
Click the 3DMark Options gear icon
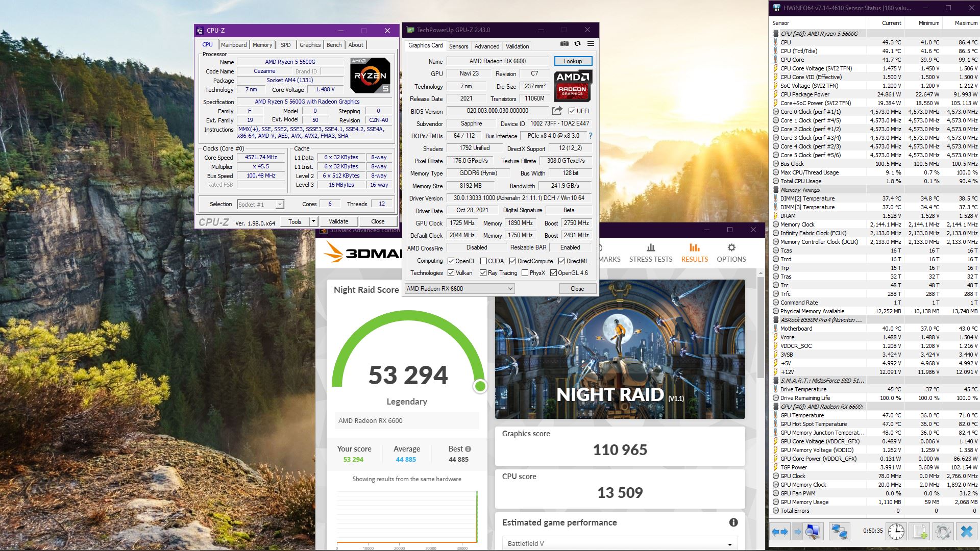731,247
